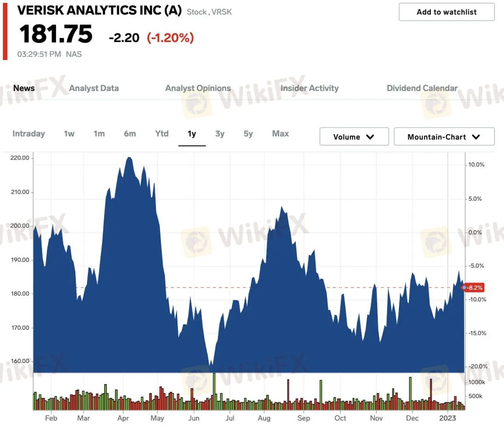Click the -8.2% current price marker
Image resolution: width=504 pixels, height=428 pixels.
tap(473, 288)
